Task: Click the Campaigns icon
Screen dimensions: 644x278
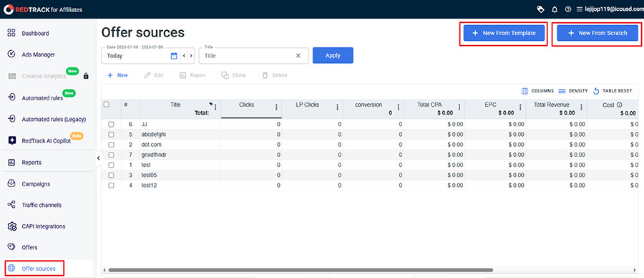Action: point(11,184)
